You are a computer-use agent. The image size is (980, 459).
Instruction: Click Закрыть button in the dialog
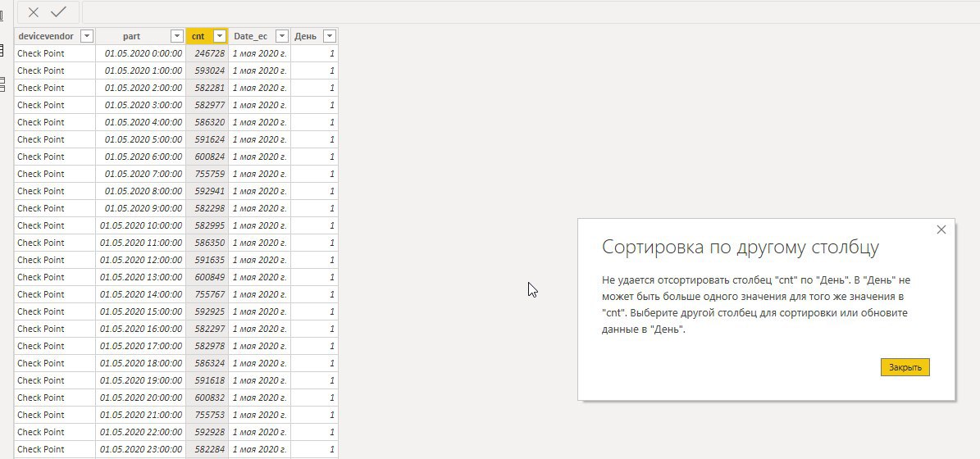(905, 367)
